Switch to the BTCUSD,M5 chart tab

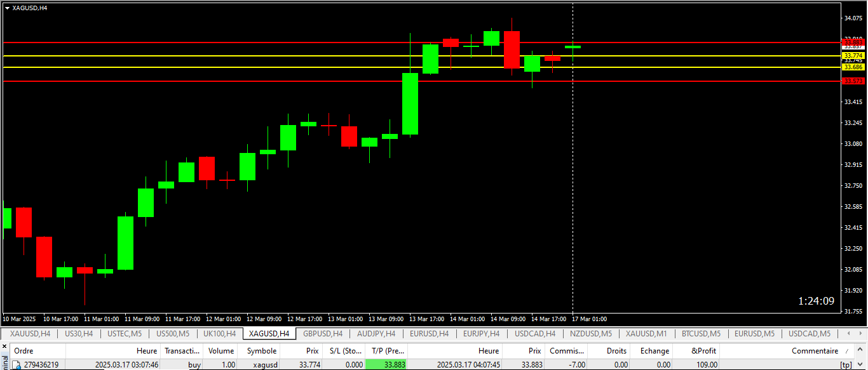coord(701,333)
